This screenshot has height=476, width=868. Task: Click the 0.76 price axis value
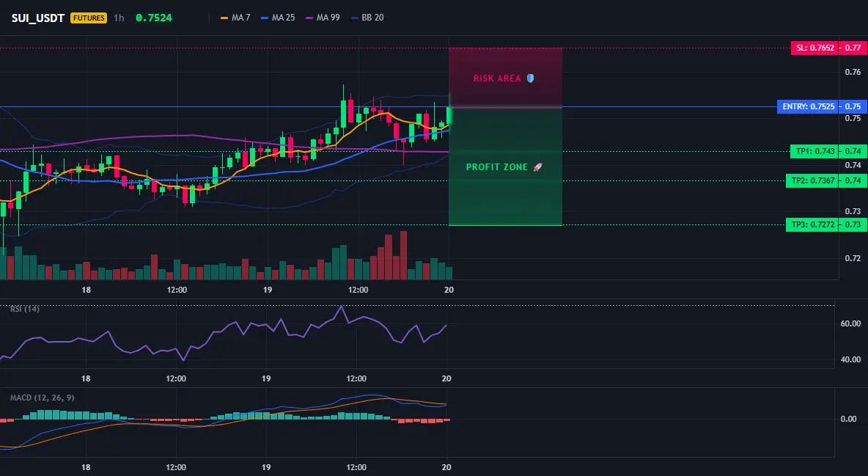click(x=853, y=72)
